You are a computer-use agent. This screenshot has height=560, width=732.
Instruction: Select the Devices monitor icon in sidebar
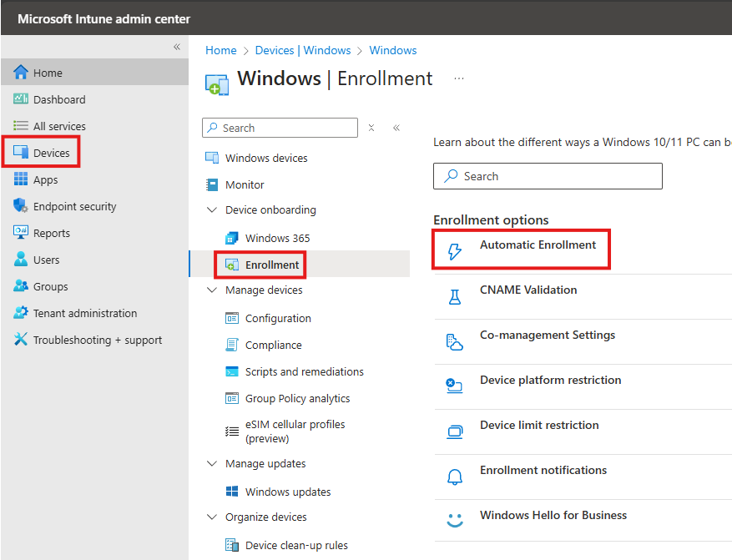click(21, 152)
